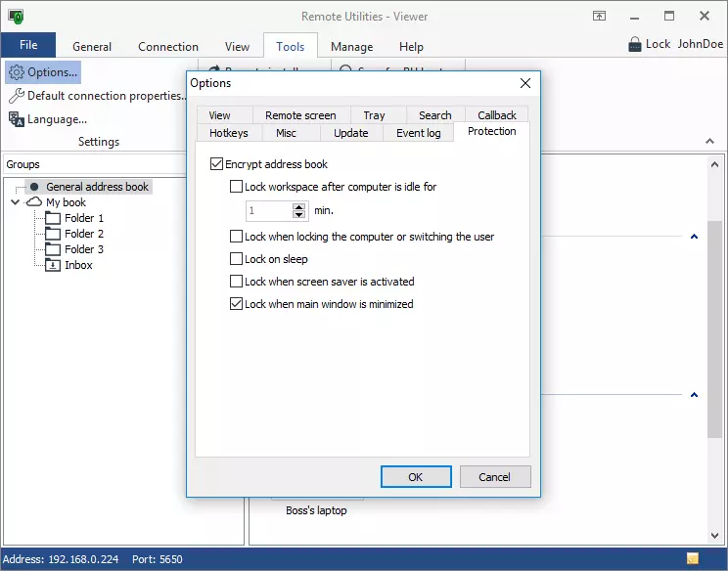Enable Lock on sleep checkbox
Screen dimensions: 728x571
236,259
